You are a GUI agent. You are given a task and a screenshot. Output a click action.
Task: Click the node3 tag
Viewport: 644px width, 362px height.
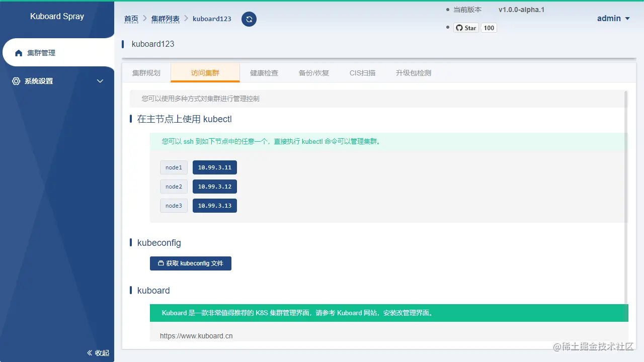click(x=174, y=206)
